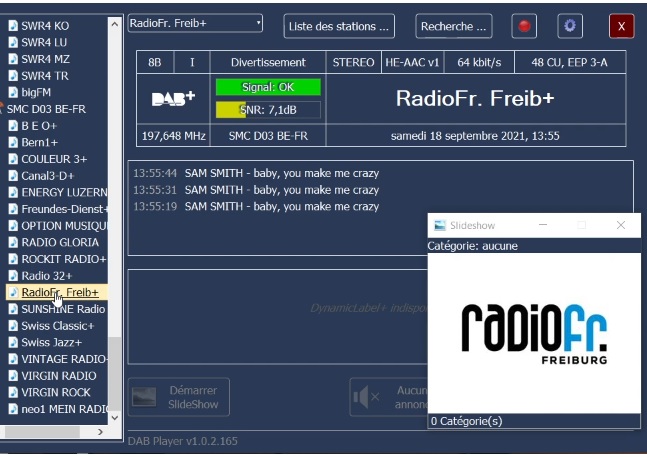Select bigFM station
The height and width of the screenshot is (457, 647).
pos(36,92)
